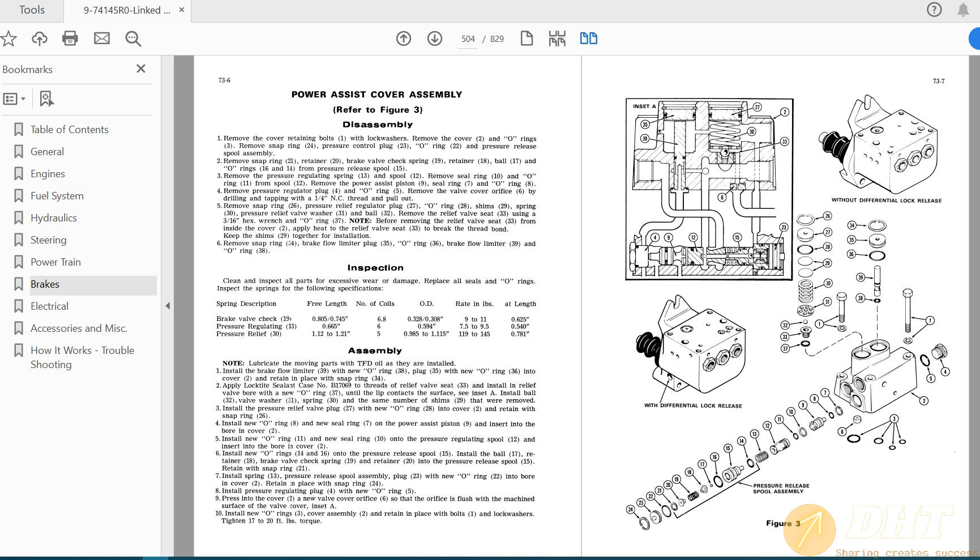
Task: Email the current PDF document
Action: click(x=102, y=39)
